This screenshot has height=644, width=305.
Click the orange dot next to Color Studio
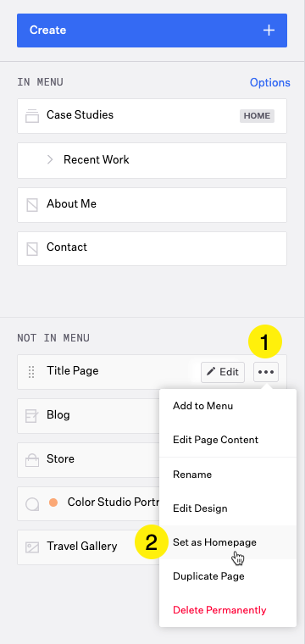pos(53,502)
